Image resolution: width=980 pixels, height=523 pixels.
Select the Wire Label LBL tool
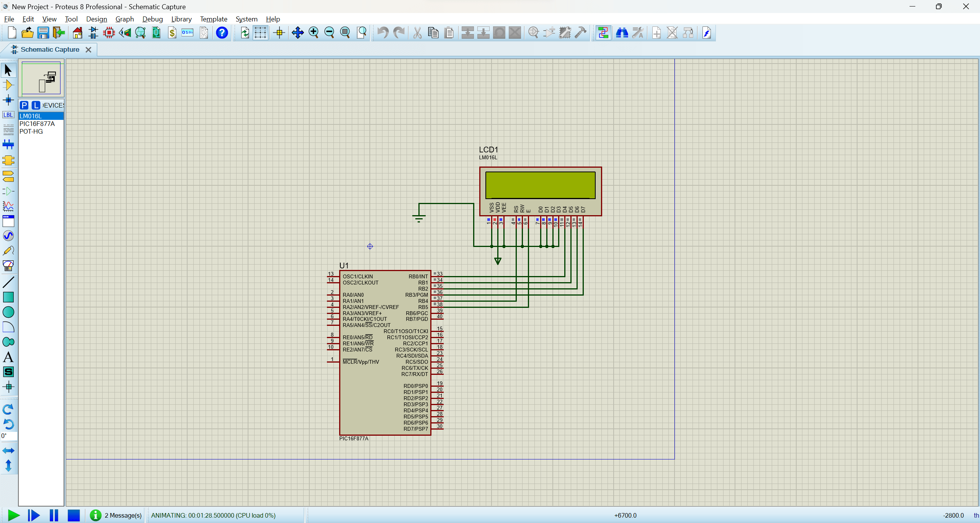8,115
